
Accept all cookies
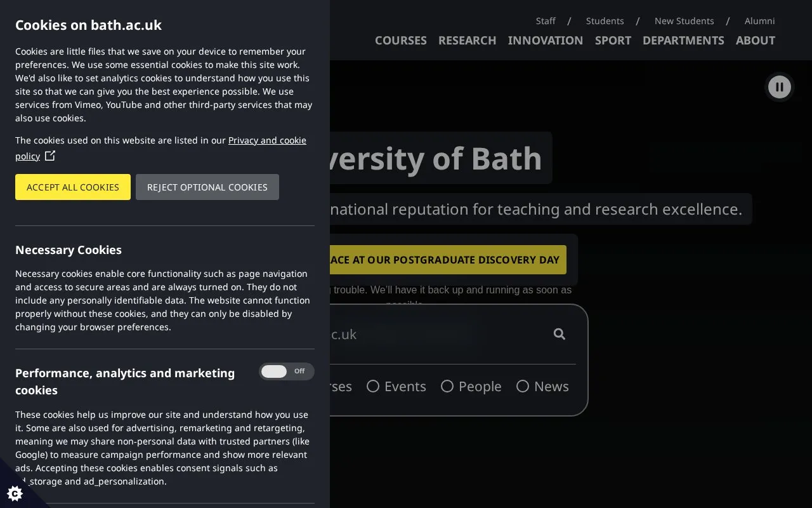click(x=73, y=187)
